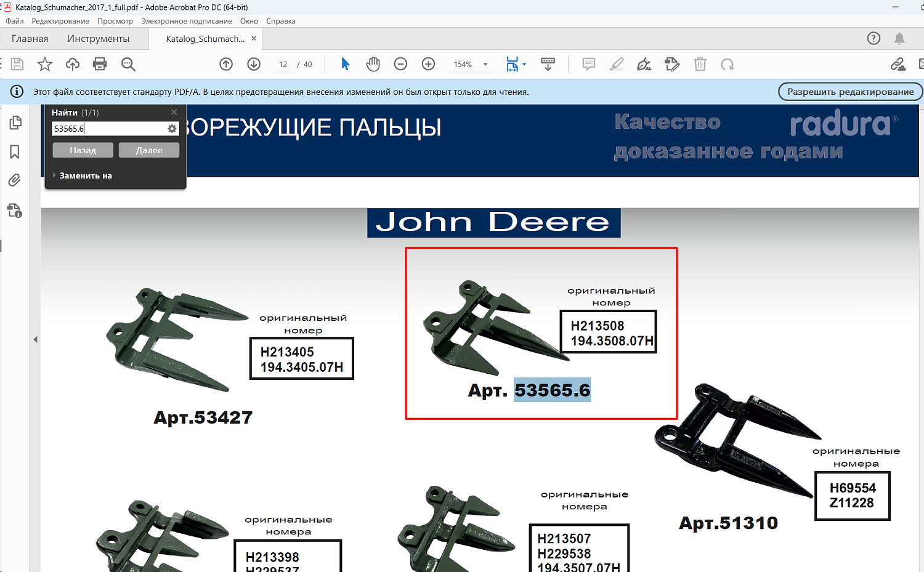This screenshot has height=572, width=924.
Task: Print the document with printer icon
Action: 100,64
